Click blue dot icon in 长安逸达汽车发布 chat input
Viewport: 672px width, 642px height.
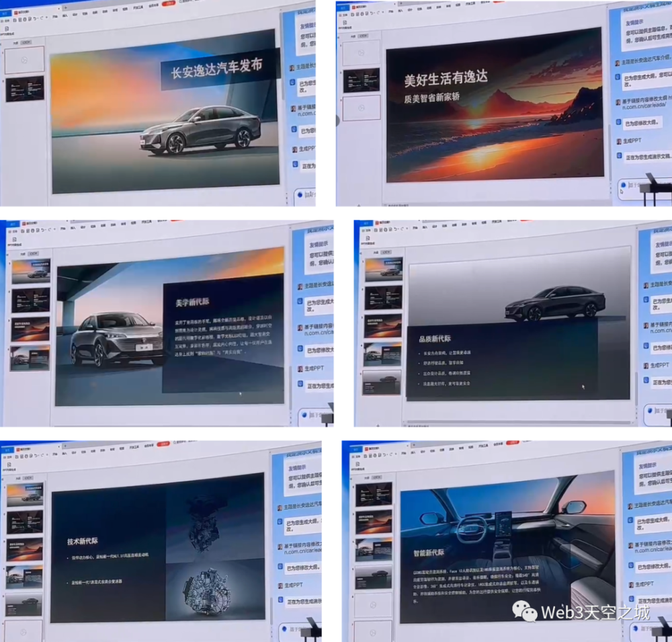tap(300, 194)
